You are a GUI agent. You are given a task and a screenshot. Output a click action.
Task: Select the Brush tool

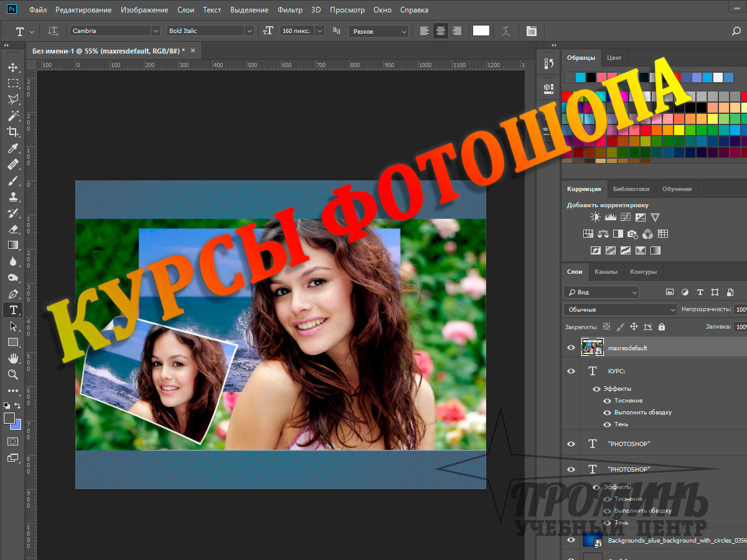(x=13, y=180)
